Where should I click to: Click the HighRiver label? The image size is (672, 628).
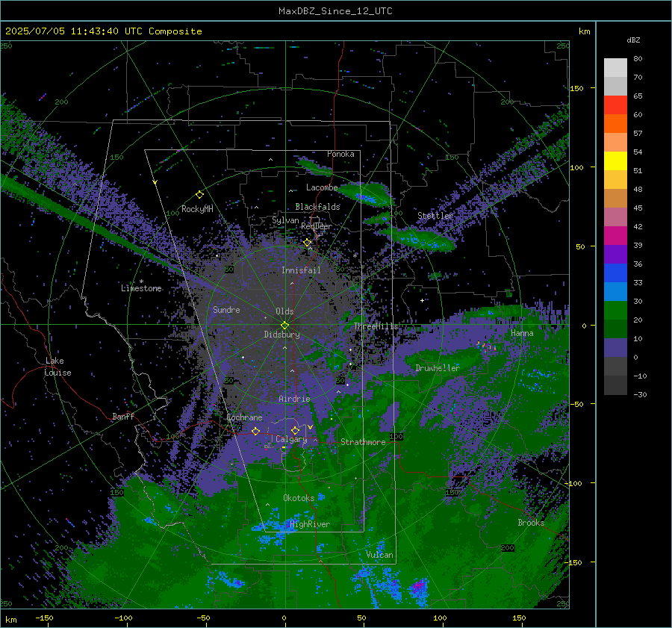tap(310, 524)
